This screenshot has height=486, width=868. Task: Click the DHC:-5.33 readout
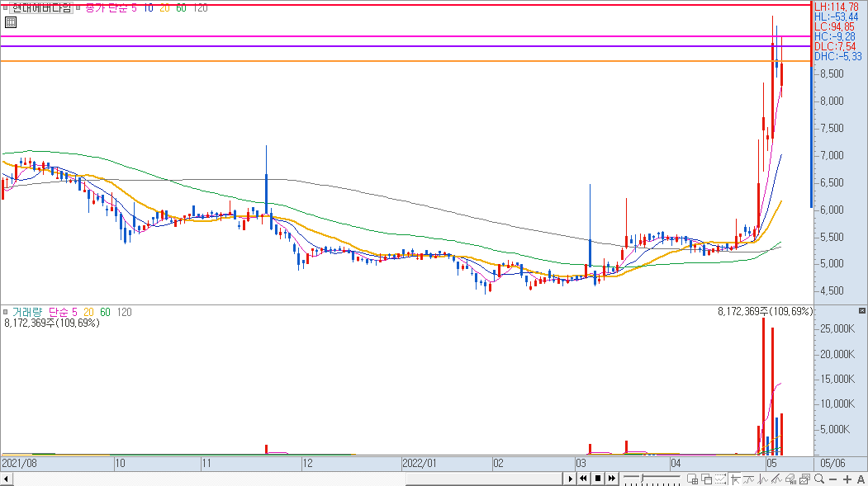click(838, 56)
